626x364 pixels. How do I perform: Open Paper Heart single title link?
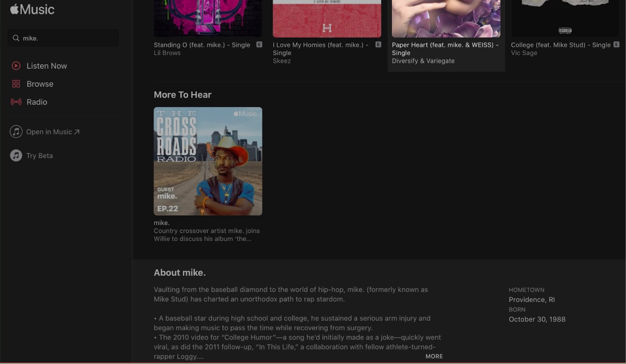click(x=445, y=49)
